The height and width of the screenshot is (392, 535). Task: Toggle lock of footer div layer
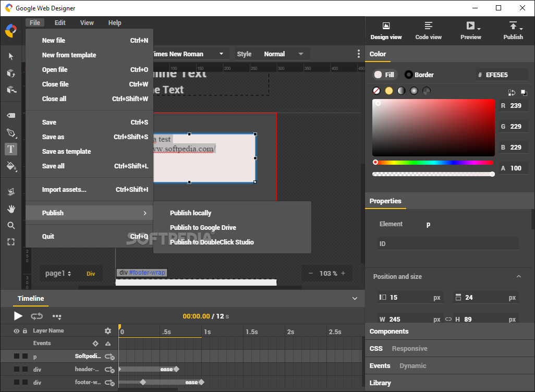click(x=25, y=382)
